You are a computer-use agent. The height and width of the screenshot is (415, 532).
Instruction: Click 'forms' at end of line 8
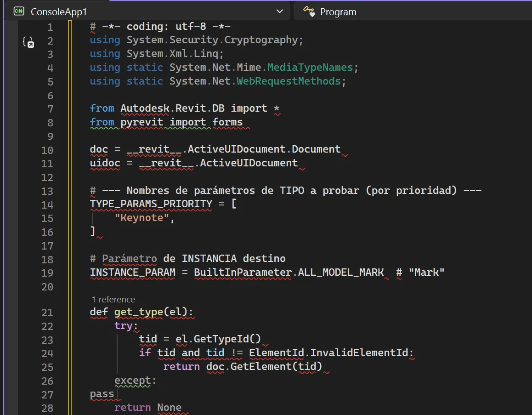[228, 122]
